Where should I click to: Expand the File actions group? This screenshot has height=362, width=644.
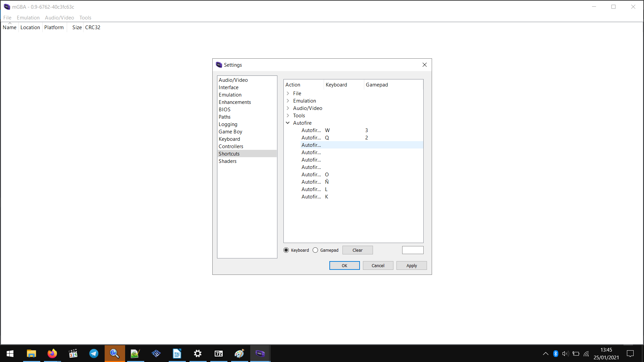288,93
